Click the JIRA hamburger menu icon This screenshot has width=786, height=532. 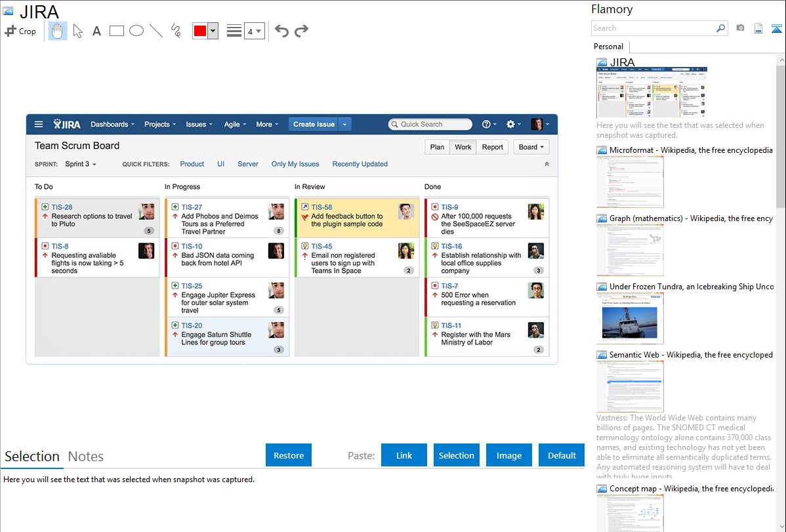39,125
